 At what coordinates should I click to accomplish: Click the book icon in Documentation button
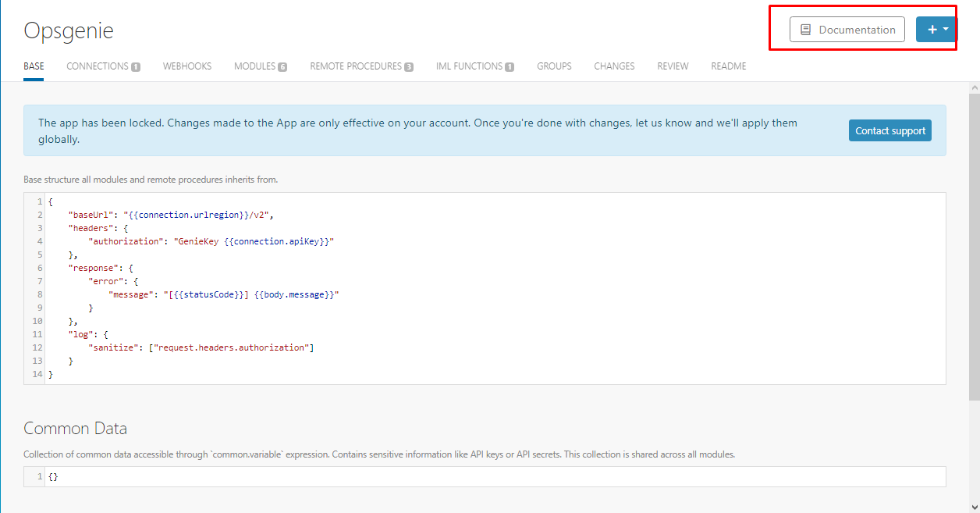806,30
